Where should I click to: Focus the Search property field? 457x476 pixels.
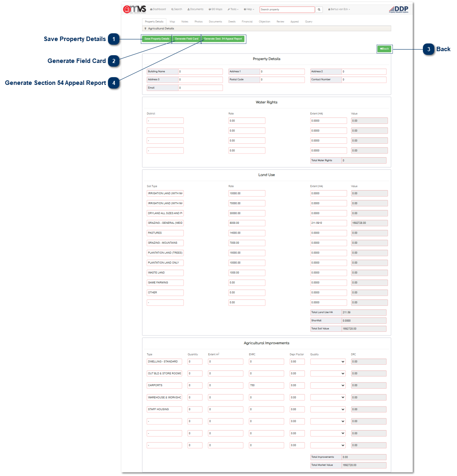tap(287, 9)
